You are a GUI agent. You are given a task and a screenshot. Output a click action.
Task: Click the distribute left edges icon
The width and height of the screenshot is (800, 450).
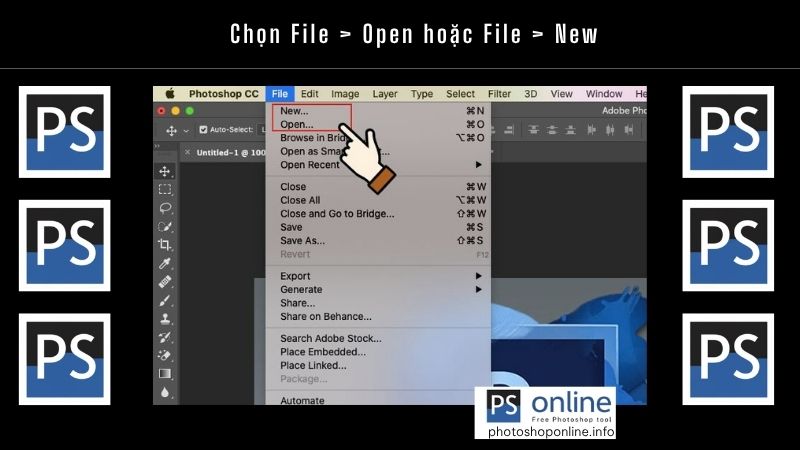591,130
